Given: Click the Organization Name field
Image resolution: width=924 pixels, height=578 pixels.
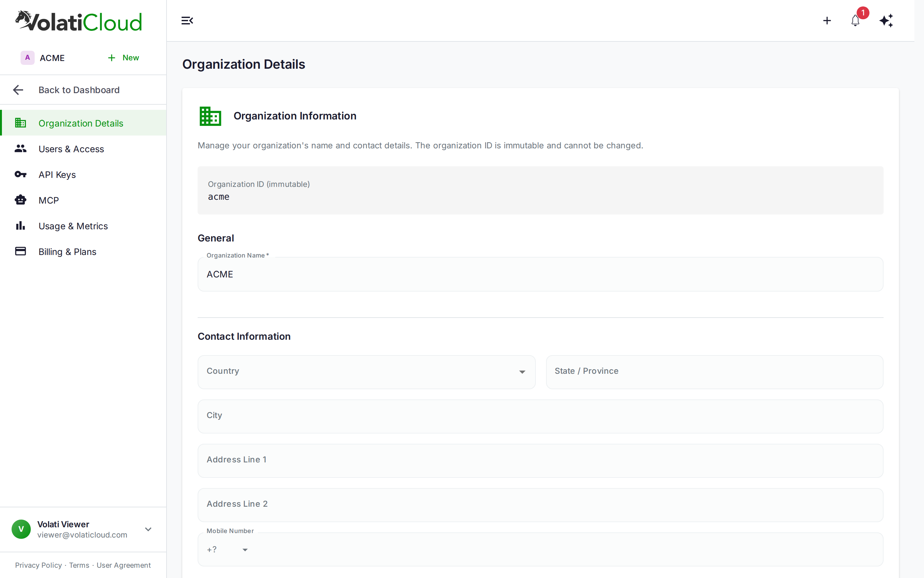Looking at the screenshot, I should pos(540,274).
